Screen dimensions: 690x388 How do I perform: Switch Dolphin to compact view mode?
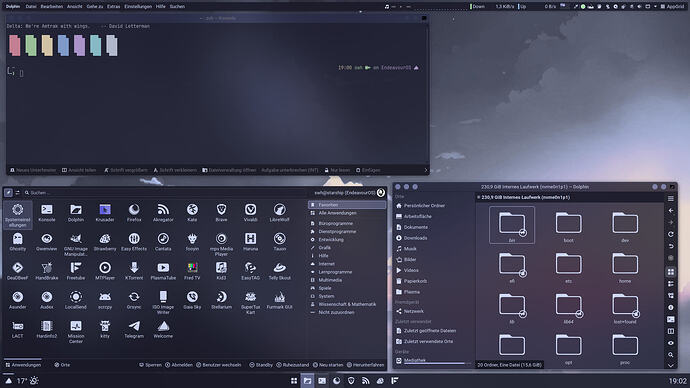click(671, 284)
